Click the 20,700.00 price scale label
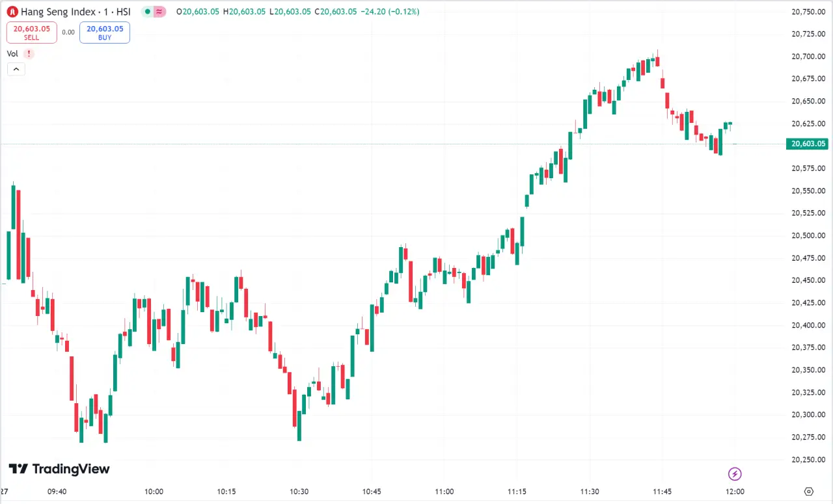This screenshot has width=833, height=504. [808, 57]
